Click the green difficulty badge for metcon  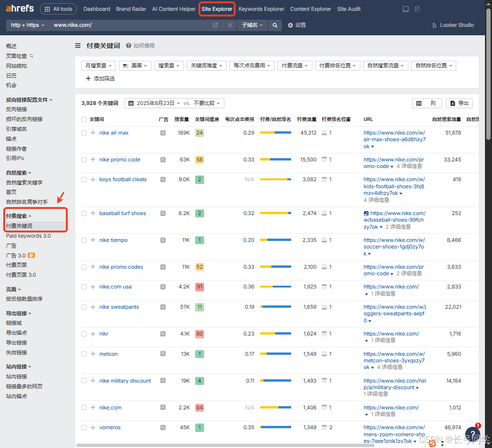pos(199,354)
